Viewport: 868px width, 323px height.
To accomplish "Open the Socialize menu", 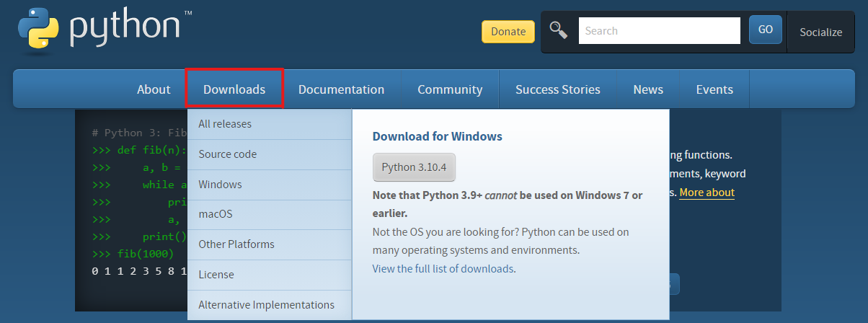I will click(x=820, y=32).
